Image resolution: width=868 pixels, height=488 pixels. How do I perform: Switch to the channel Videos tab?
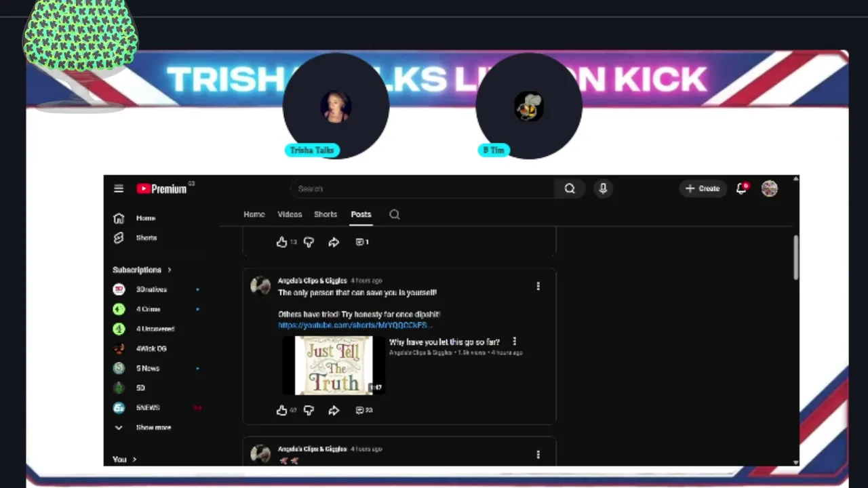pos(290,214)
